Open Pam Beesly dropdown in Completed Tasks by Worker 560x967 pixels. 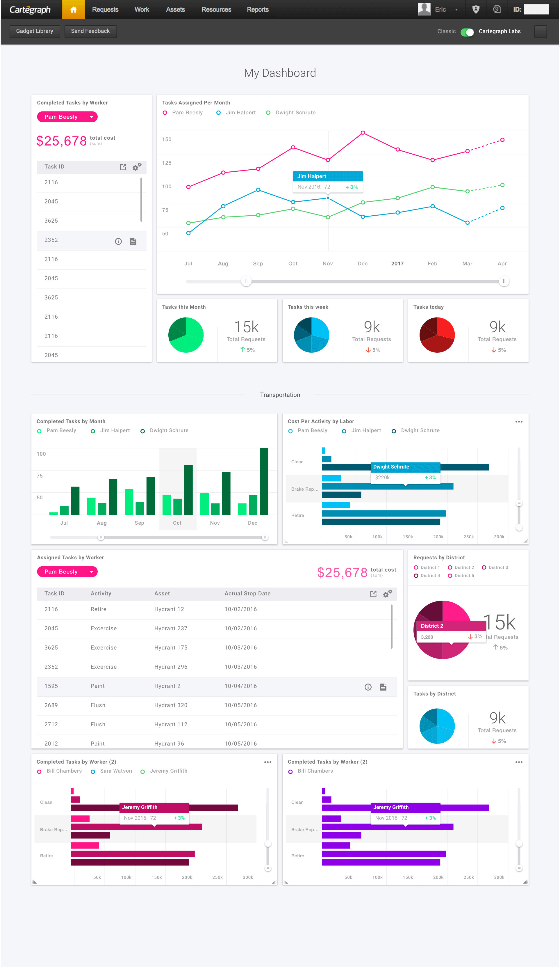pyautogui.click(x=67, y=117)
